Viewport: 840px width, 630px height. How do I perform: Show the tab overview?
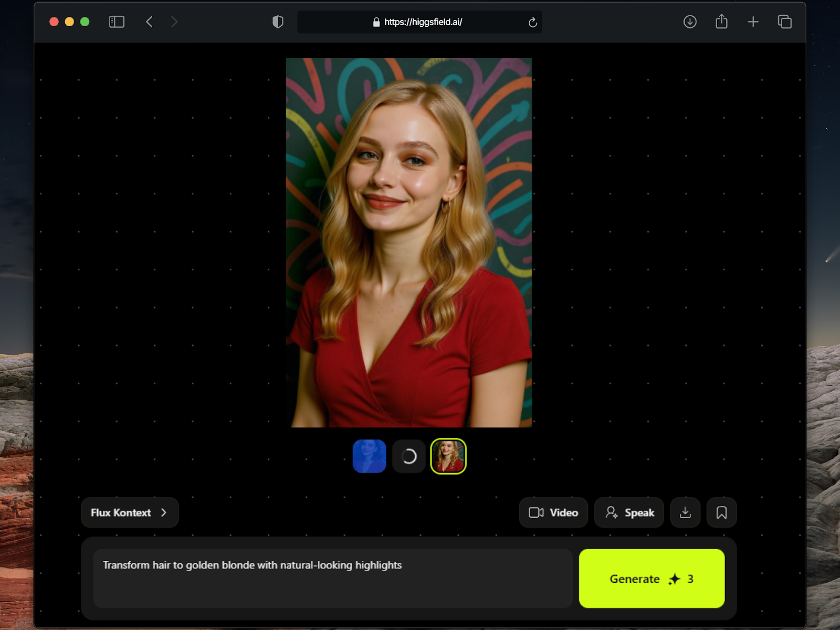coord(784,22)
